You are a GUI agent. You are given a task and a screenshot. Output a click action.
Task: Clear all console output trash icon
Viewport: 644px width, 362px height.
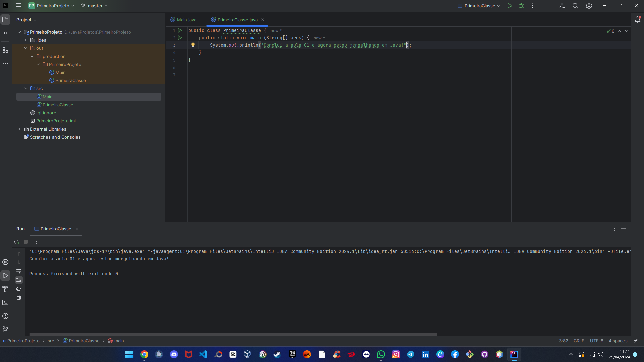click(x=19, y=297)
